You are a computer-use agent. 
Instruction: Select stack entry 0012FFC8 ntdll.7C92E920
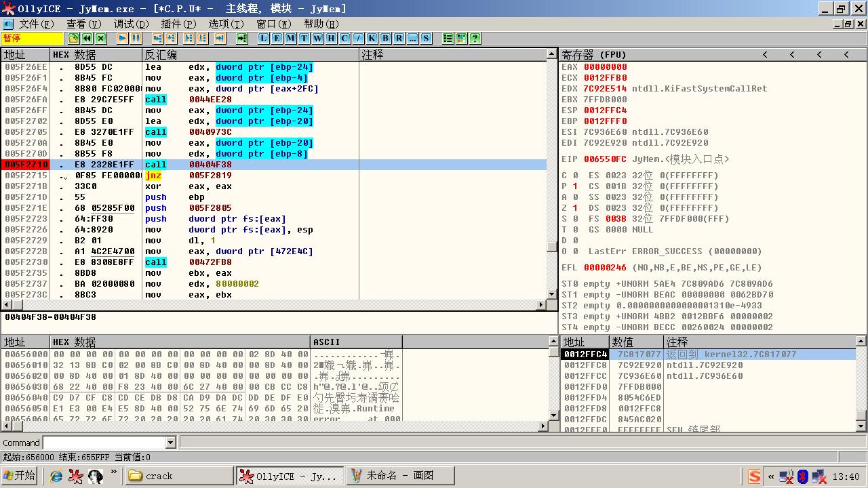click(708, 365)
